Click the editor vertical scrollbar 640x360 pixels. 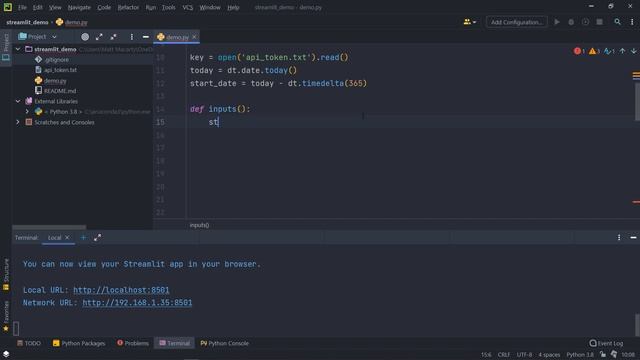[637, 102]
